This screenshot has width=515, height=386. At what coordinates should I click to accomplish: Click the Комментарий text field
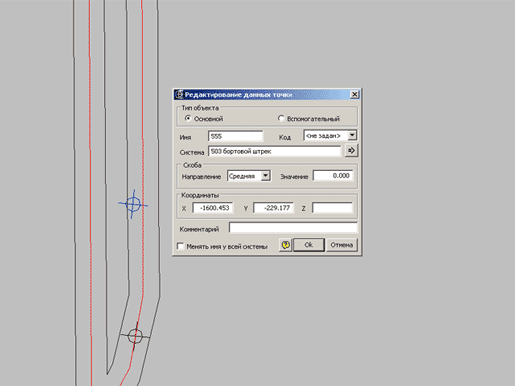293,228
